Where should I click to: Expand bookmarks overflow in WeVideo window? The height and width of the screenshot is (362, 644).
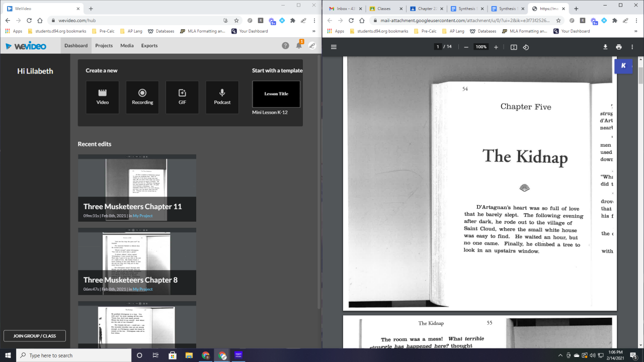coord(314,31)
